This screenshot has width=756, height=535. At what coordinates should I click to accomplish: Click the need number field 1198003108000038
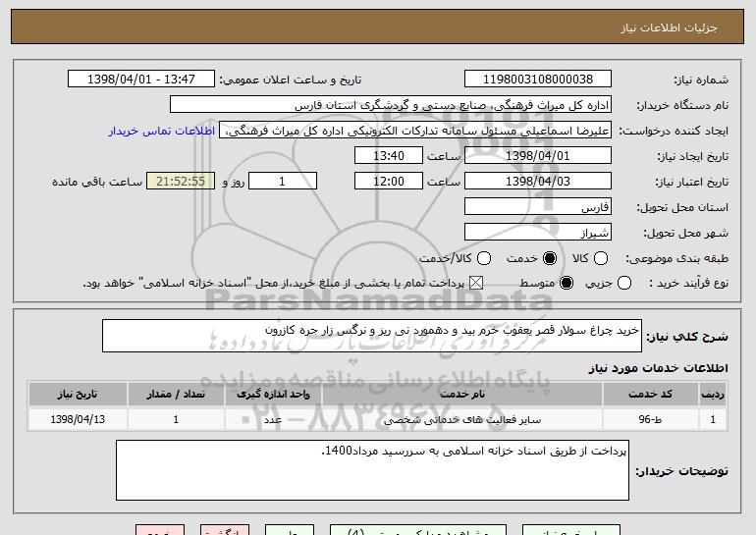[538, 80]
